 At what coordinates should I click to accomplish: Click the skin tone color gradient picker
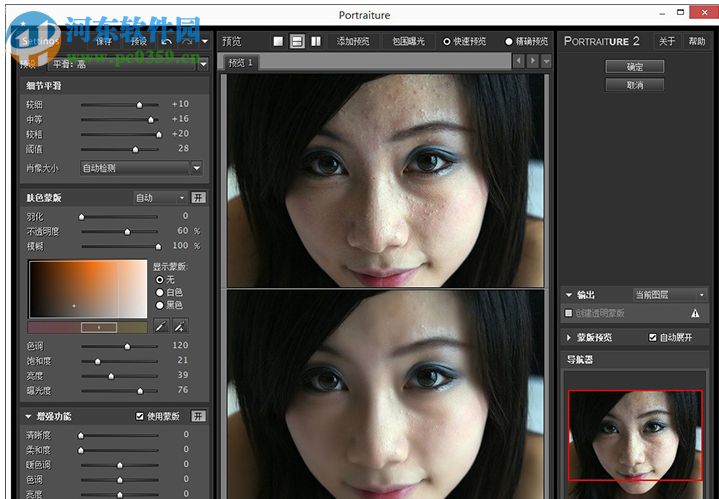point(88,289)
